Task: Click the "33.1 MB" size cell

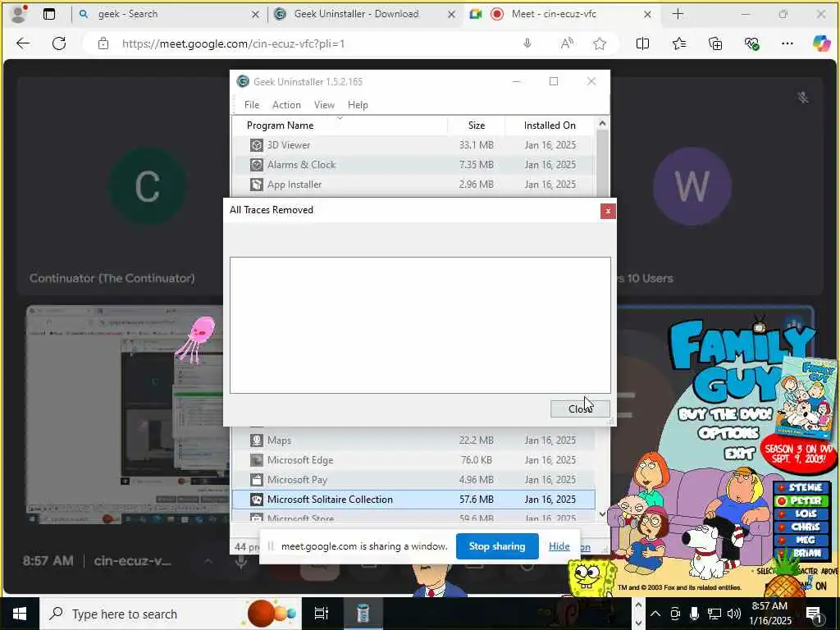Action: coord(477,145)
